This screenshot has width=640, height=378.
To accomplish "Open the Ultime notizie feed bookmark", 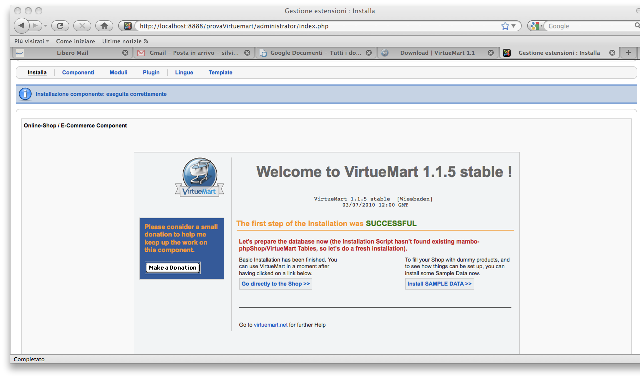I will (x=125, y=41).
